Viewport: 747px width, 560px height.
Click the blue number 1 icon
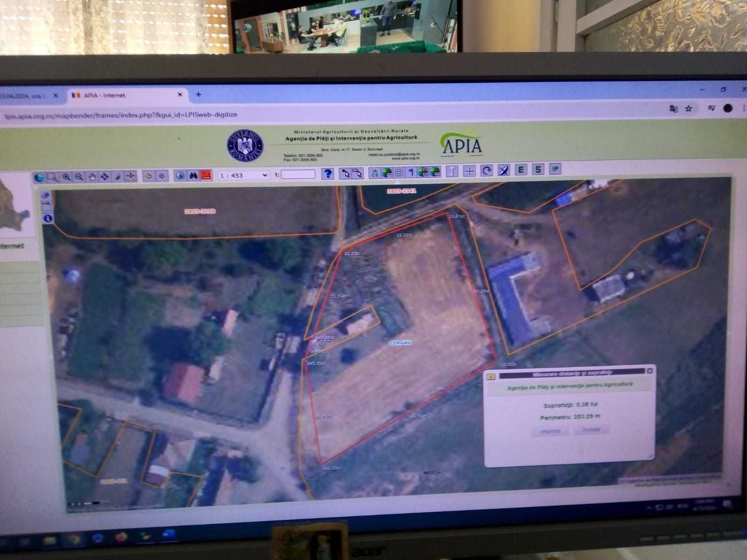(411, 172)
